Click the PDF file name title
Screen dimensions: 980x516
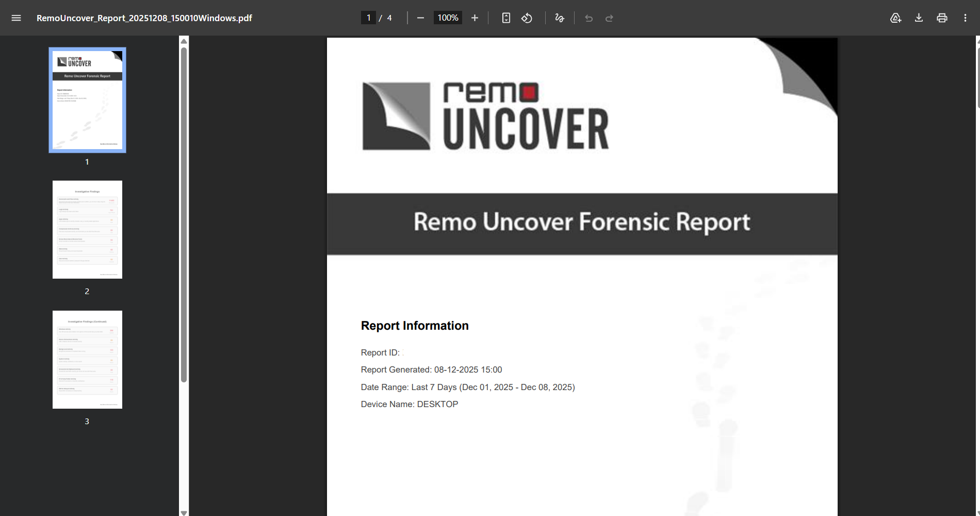[144, 18]
